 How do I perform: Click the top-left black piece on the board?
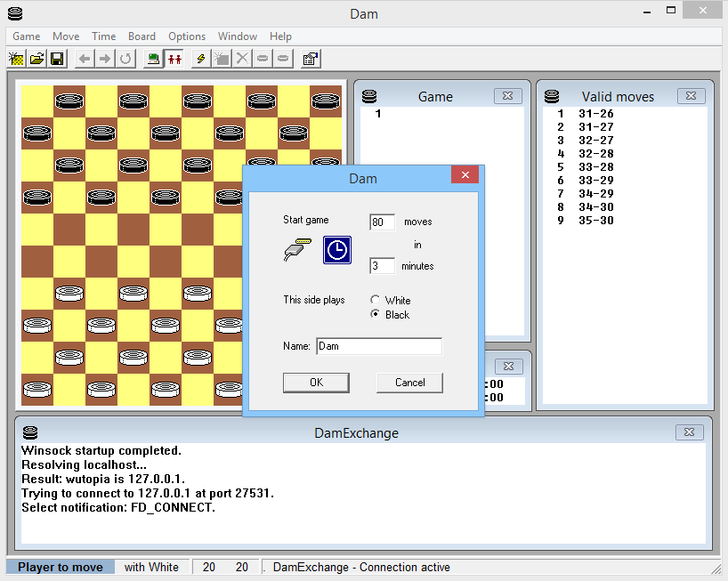(x=69, y=101)
